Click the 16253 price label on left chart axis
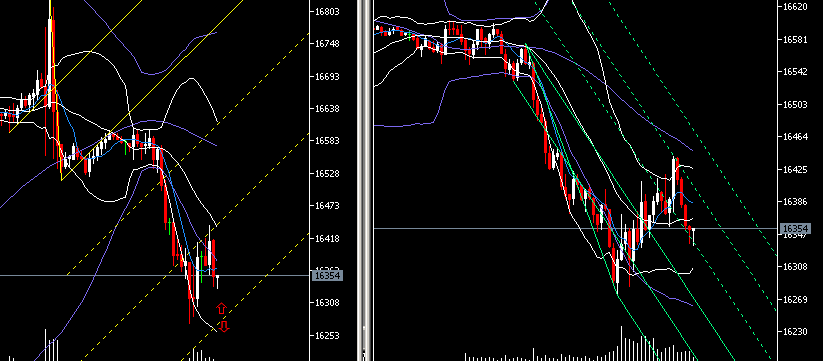The image size is (823, 361). pos(327,336)
